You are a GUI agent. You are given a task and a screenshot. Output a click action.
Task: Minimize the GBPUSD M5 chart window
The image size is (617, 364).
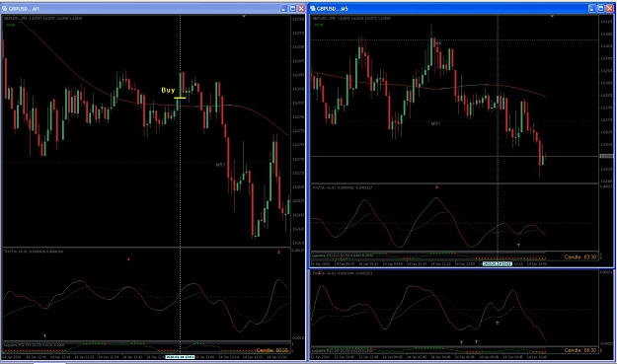click(592, 9)
